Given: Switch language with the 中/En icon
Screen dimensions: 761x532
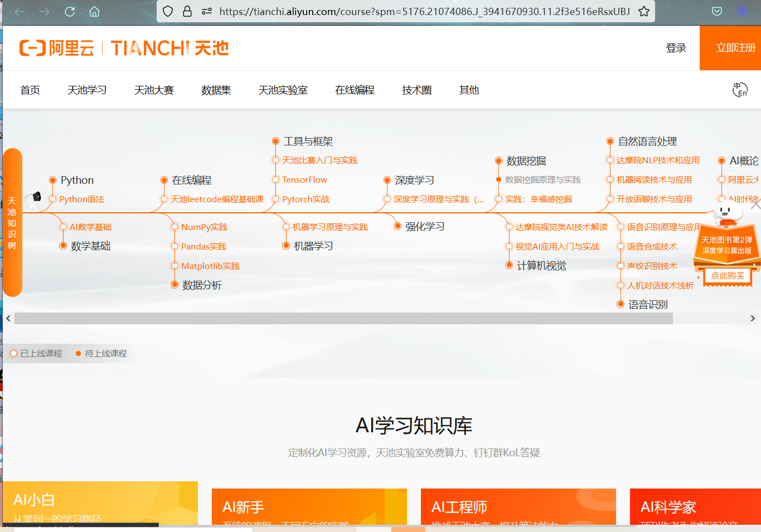Looking at the screenshot, I should point(740,90).
